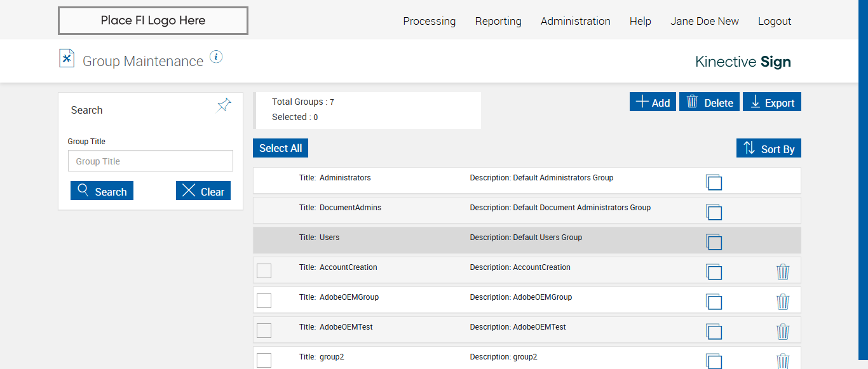Expand the Administration menu
This screenshot has width=868, height=369.
(575, 21)
